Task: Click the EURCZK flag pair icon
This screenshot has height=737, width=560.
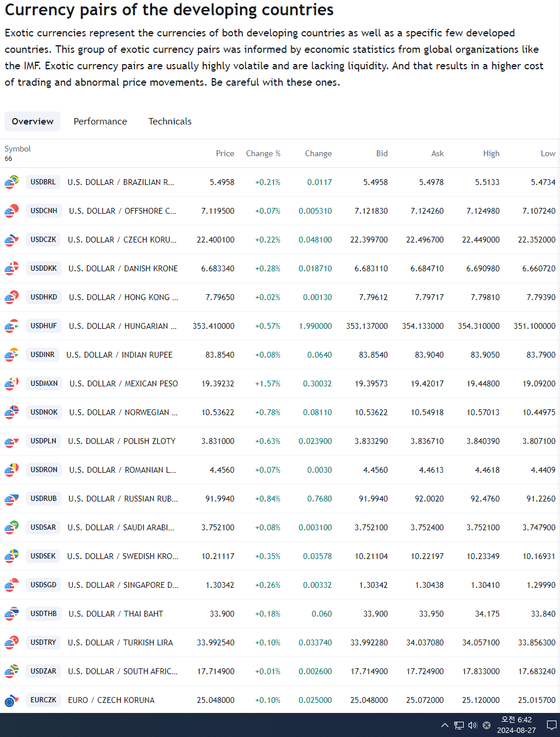Action: coord(12,700)
